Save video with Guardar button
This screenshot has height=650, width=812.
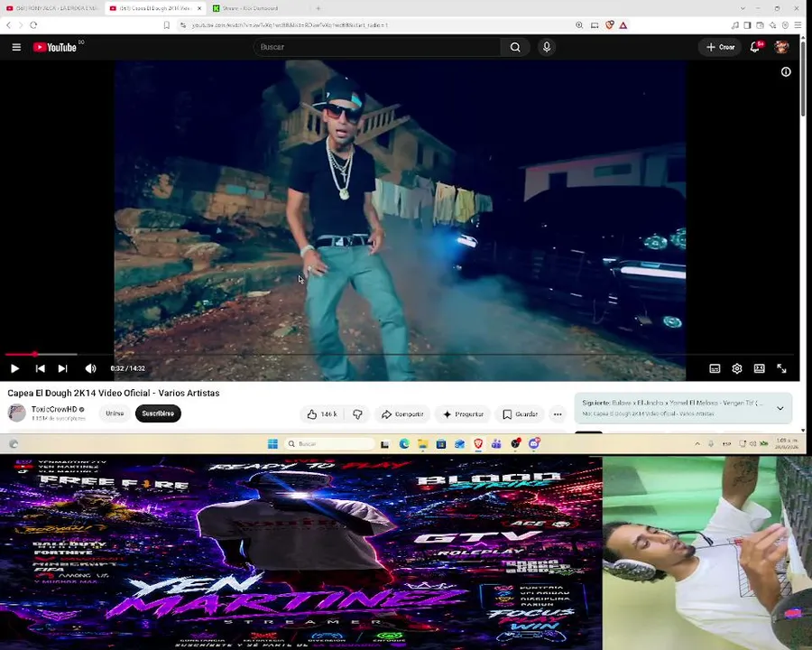coord(521,414)
